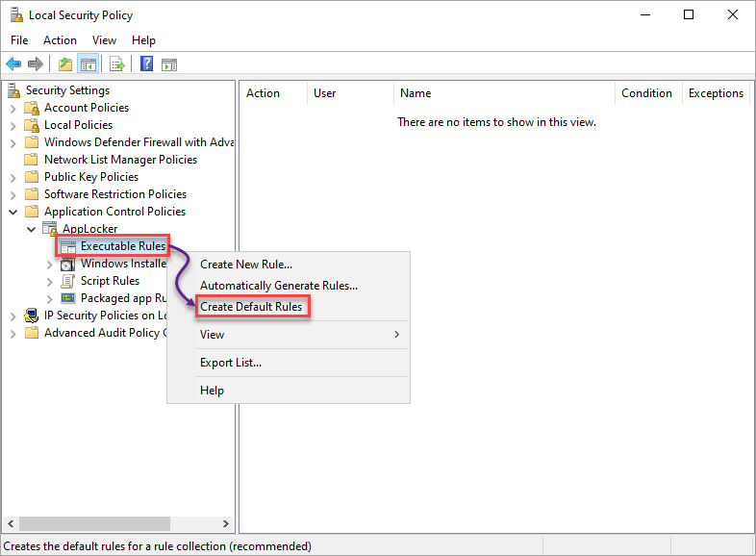This screenshot has height=556, width=756.
Task: Sort by the User column header
Action: (x=350, y=93)
